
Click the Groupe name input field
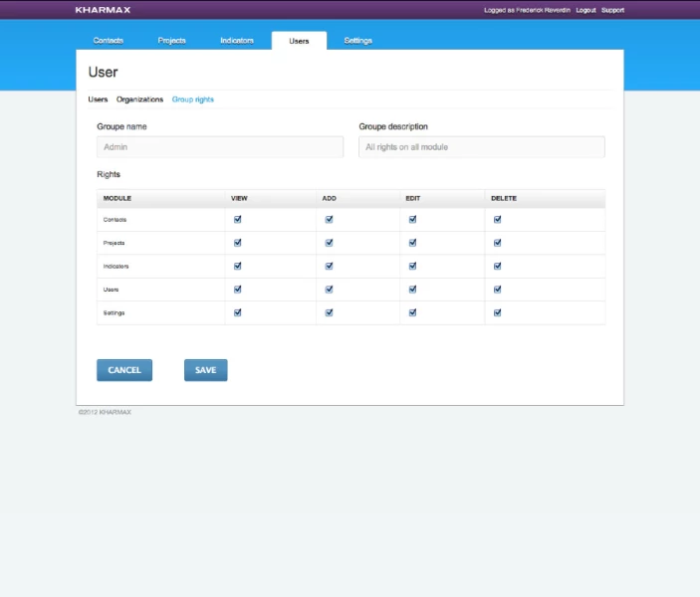[220, 147]
